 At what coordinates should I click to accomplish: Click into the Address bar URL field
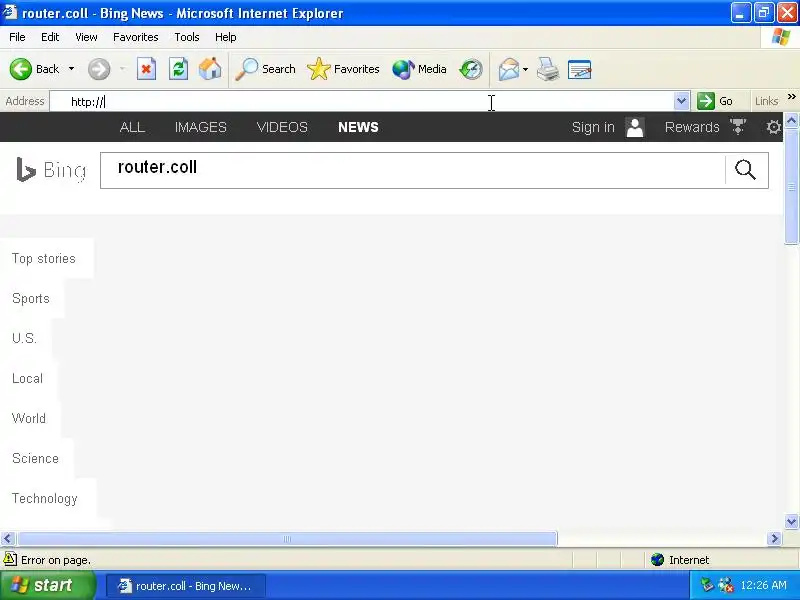(362, 101)
